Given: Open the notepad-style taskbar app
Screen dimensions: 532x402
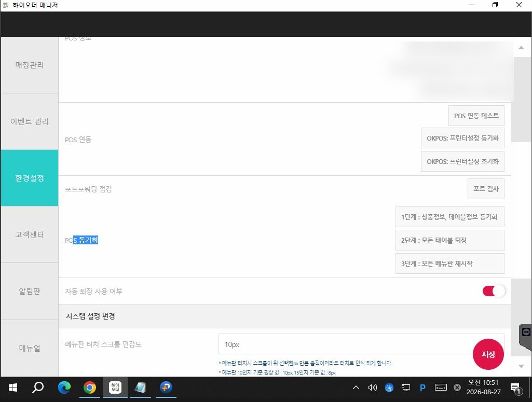Looking at the screenshot, I should pyautogui.click(x=141, y=387).
